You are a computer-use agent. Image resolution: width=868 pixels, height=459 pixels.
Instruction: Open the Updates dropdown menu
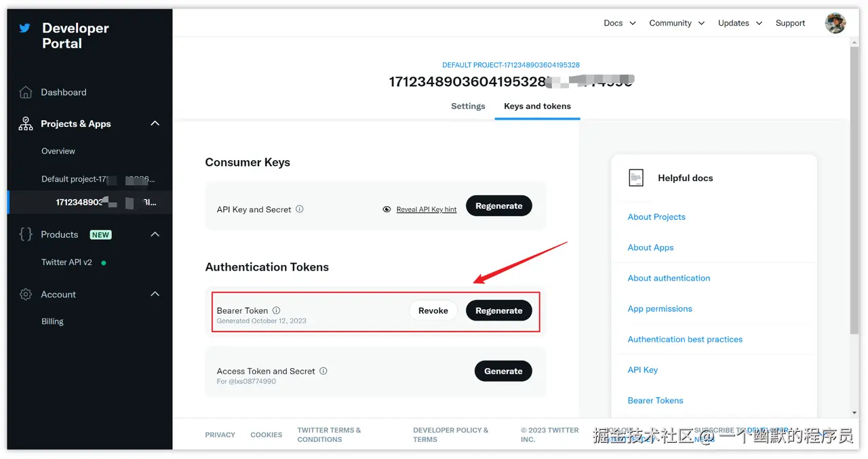coord(741,23)
